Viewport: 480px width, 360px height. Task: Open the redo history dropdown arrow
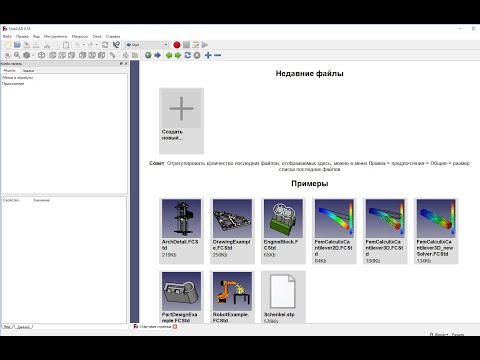[x=97, y=45]
